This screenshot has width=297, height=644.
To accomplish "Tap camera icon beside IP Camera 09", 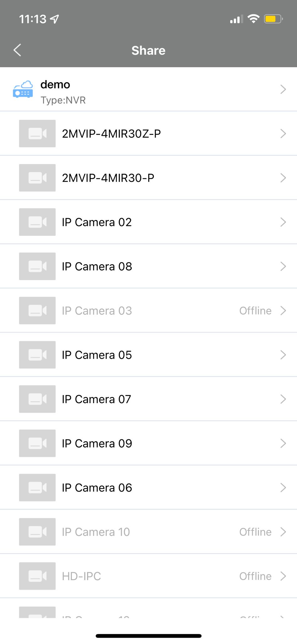I will pyautogui.click(x=37, y=443).
